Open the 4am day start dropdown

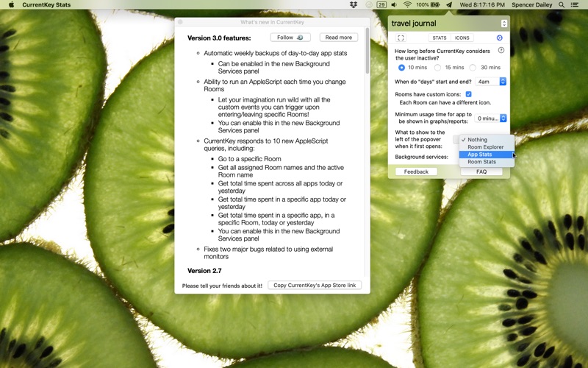(490, 82)
